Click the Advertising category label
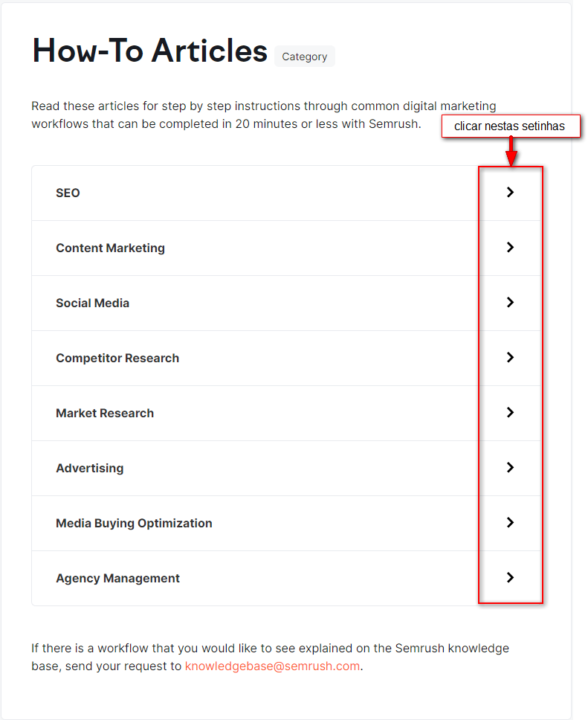This screenshot has height=720, width=588. click(89, 469)
